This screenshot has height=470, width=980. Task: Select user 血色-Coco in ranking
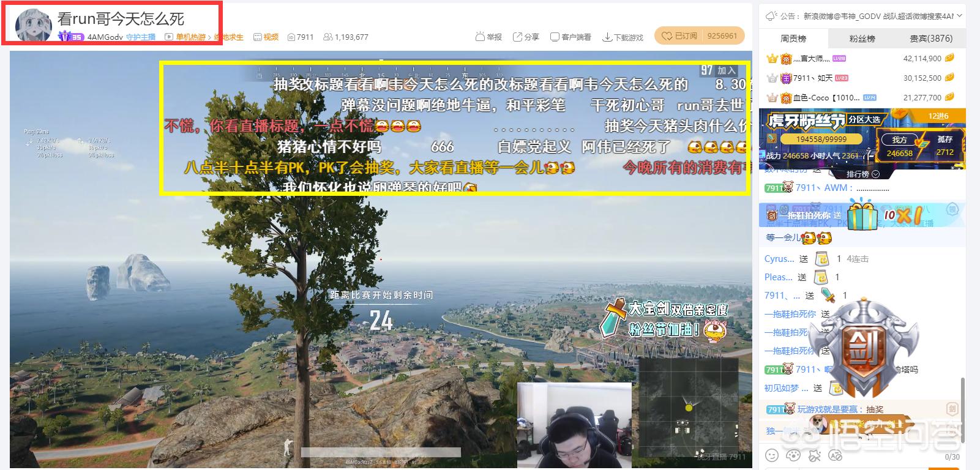826,98
